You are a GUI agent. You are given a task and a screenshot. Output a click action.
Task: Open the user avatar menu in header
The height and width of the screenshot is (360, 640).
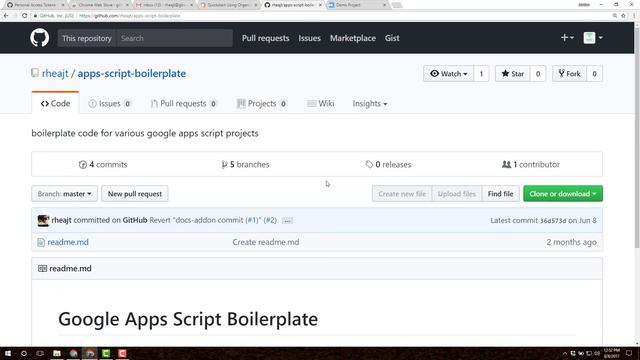(593, 38)
